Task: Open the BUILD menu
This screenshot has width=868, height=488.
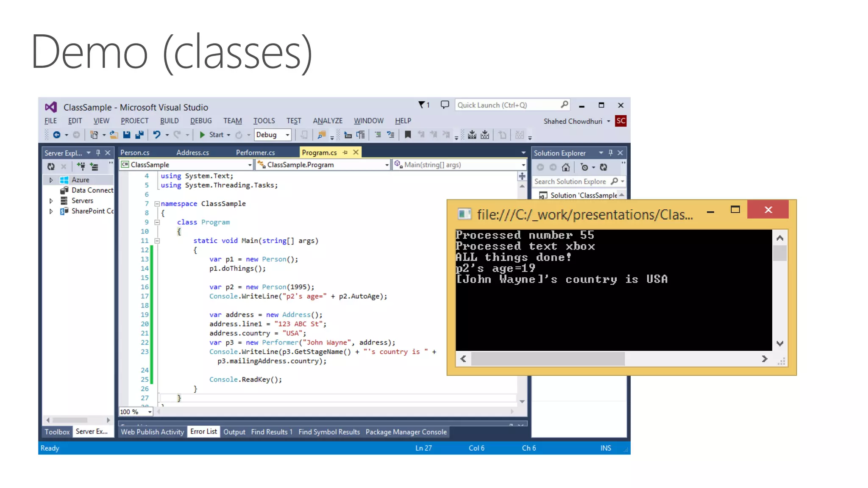Action: pos(169,121)
